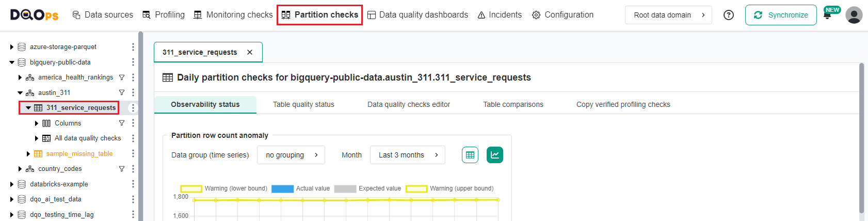Switch to Table comparisons tab
This screenshot has width=868, height=221.
tap(513, 104)
